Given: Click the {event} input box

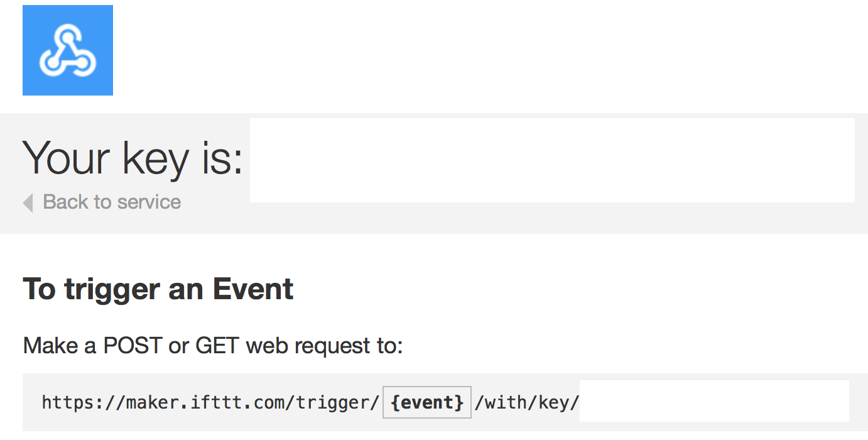Looking at the screenshot, I should (x=427, y=402).
